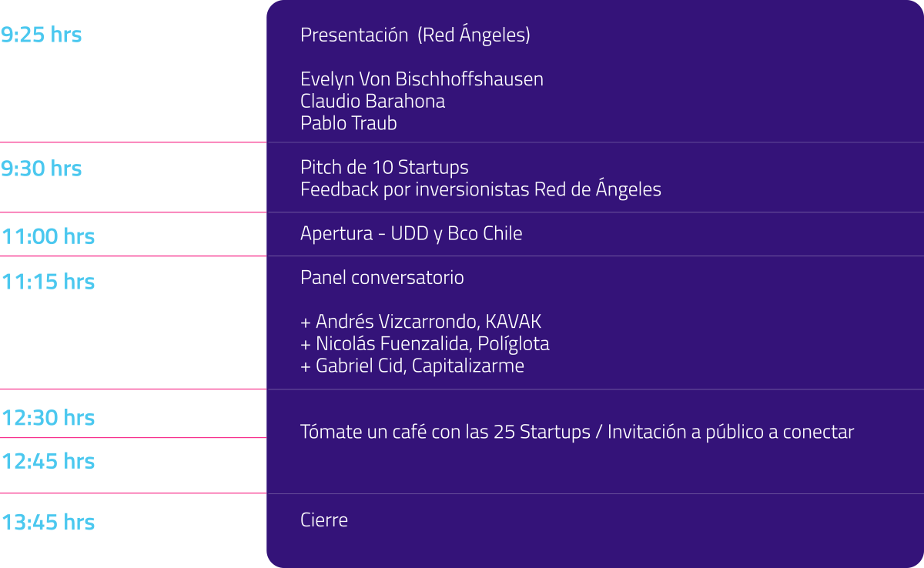
Task: Click the 11:00 hrs time label
Action: [48, 236]
